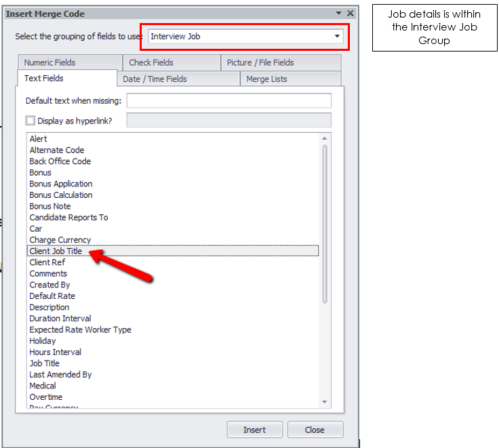499x448 pixels.
Task: Expand the grouping of fields dropdown
Action: coord(338,37)
